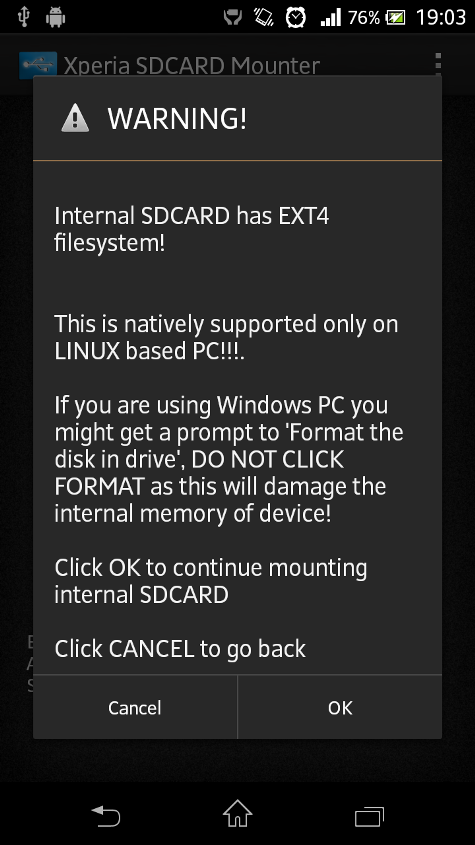Viewport: 475px width, 845px height.
Task: Tap the alarm clock status icon
Action: tap(295, 17)
